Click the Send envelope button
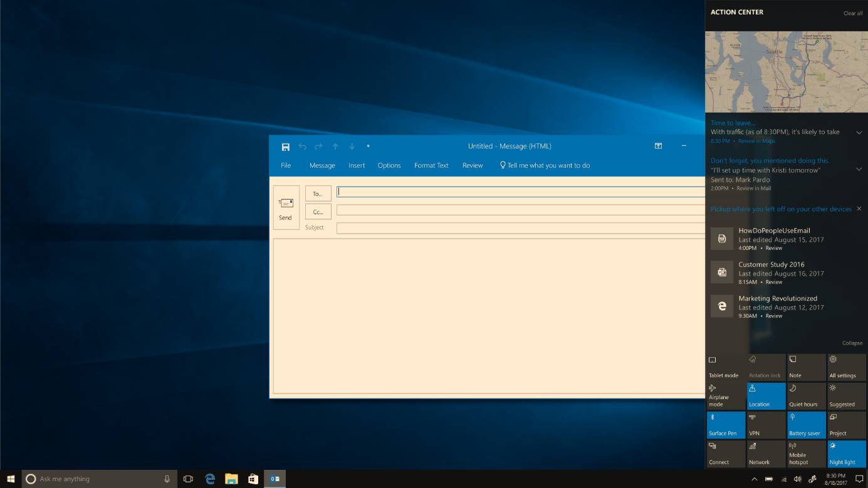868x488 pixels. coord(286,207)
